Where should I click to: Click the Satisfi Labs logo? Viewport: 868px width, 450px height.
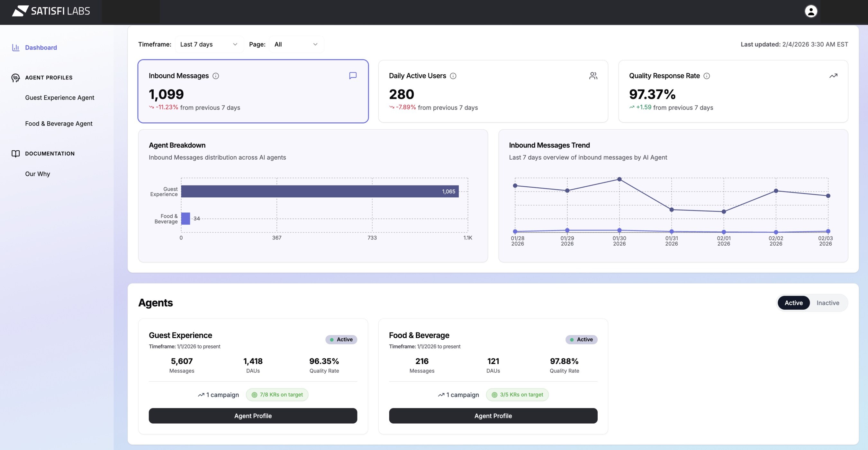[x=51, y=11]
